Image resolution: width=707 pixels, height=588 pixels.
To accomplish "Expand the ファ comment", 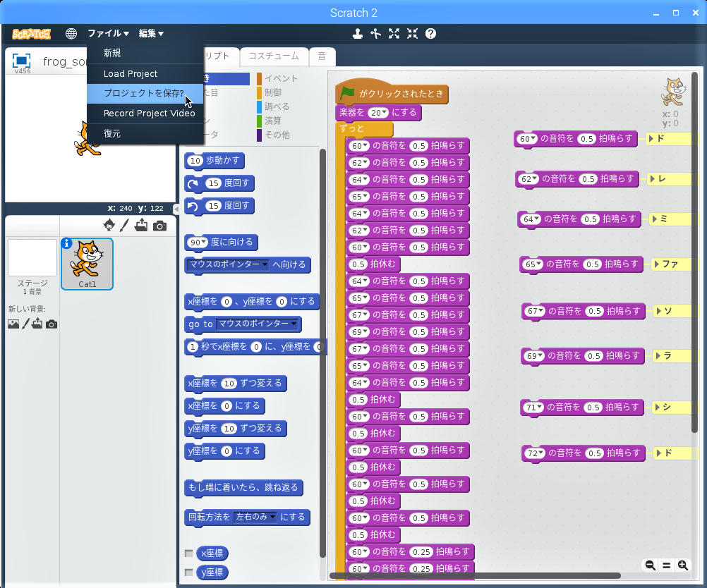I will (x=657, y=264).
